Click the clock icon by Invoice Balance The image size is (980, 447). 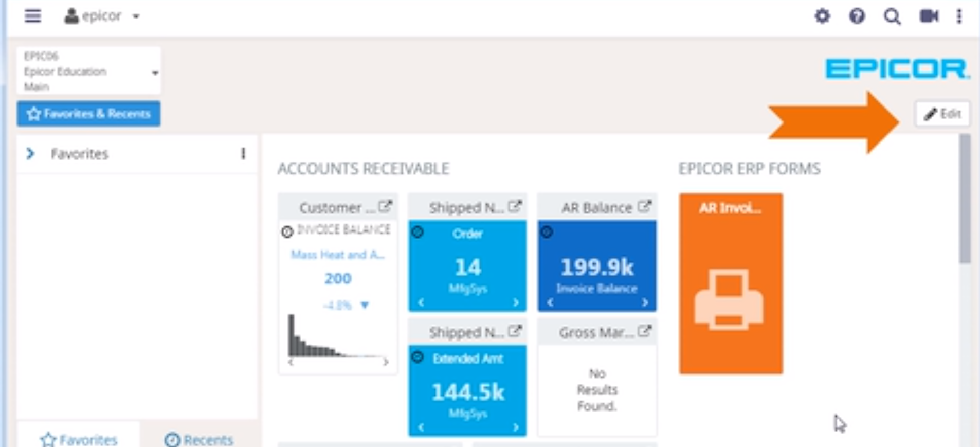click(x=287, y=231)
